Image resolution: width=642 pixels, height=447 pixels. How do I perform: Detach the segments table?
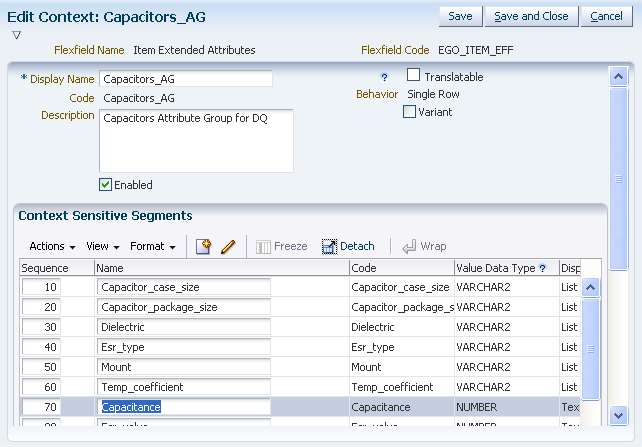point(348,246)
